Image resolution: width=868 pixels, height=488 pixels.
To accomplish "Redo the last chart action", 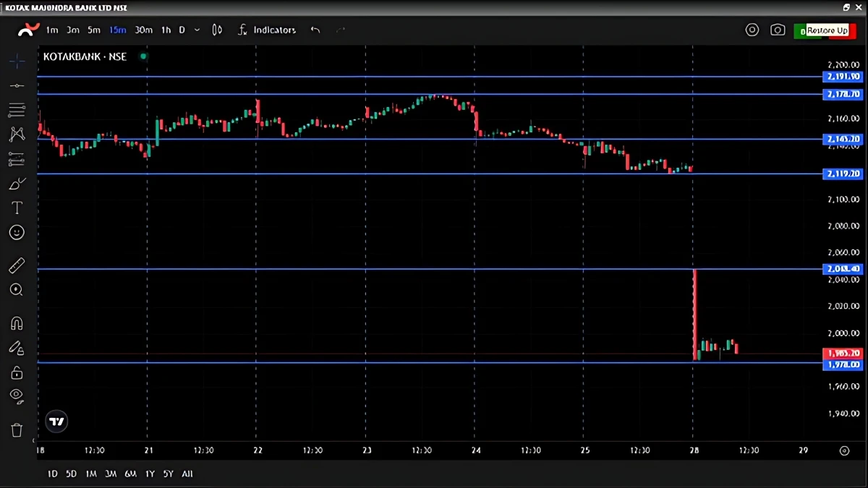I will 341,30.
